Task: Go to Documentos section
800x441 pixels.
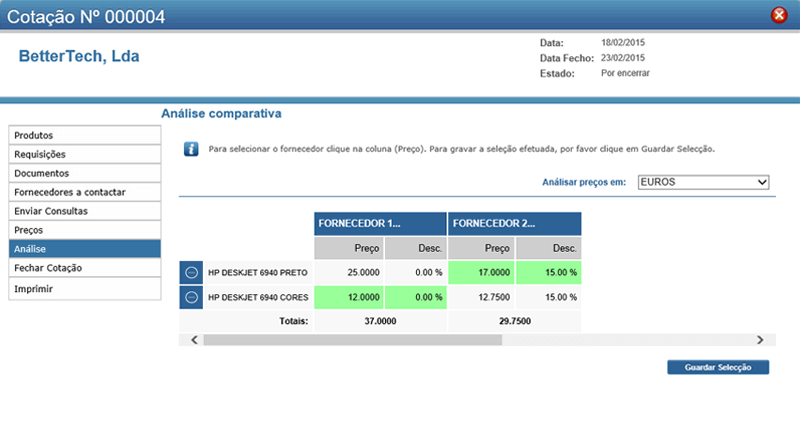Action: pyautogui.click(x=85, y=173)
